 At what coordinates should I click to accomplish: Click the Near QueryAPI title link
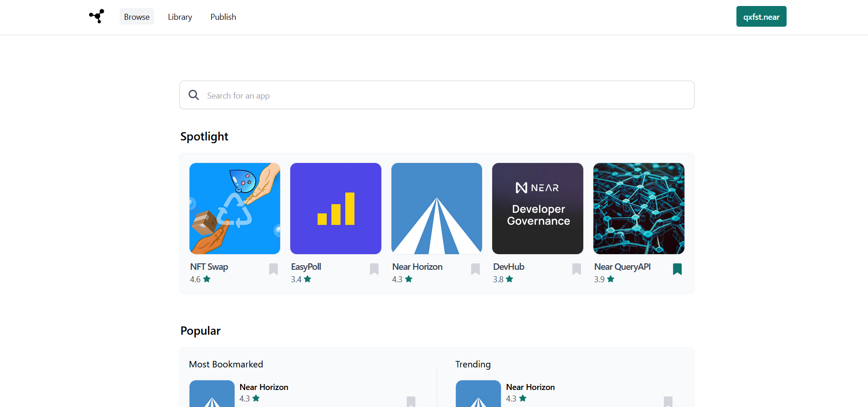[622, 267]
